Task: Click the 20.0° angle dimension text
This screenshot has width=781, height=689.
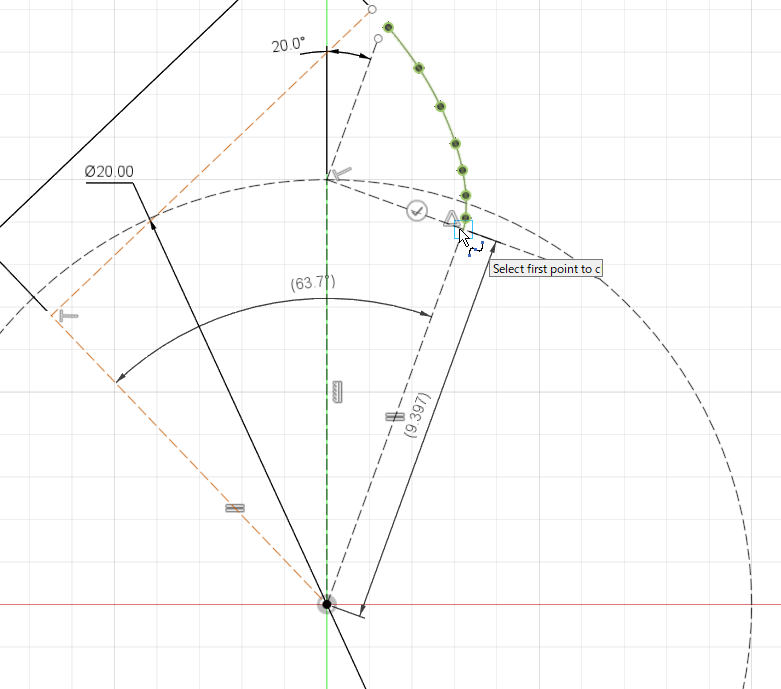Action: [x=288, y=45]
